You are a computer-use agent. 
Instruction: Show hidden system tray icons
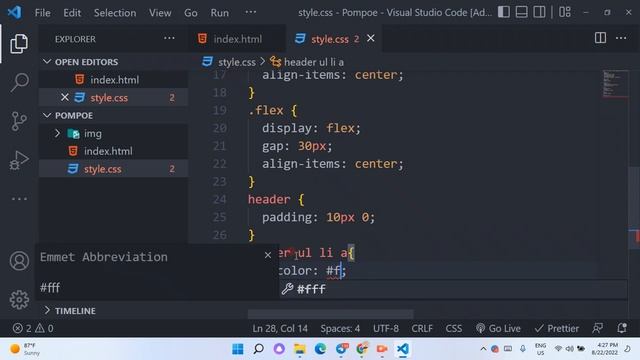coord(483,349)
